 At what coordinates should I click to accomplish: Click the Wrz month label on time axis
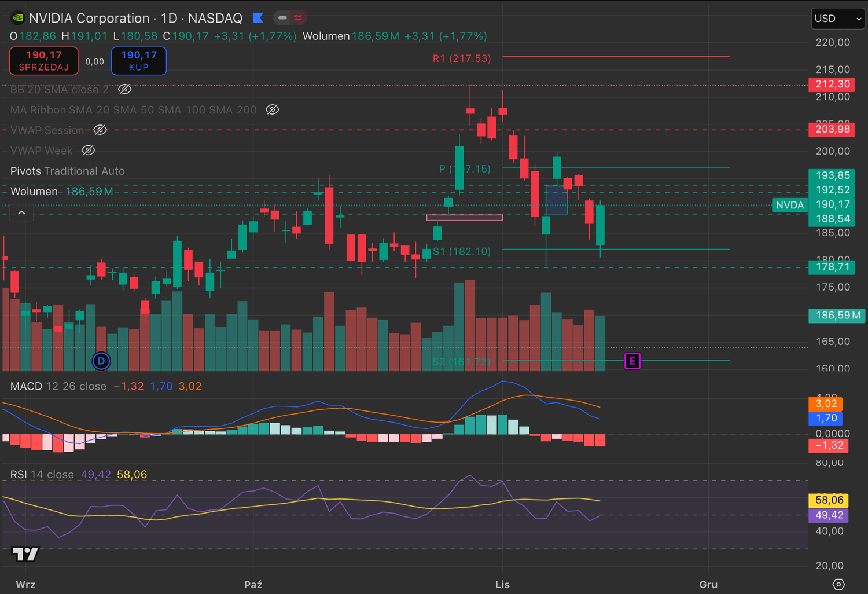tap(25, 584)
